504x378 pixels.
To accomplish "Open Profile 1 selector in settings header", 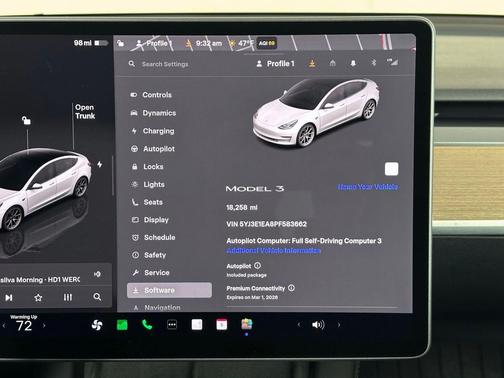I will [275, 63].
